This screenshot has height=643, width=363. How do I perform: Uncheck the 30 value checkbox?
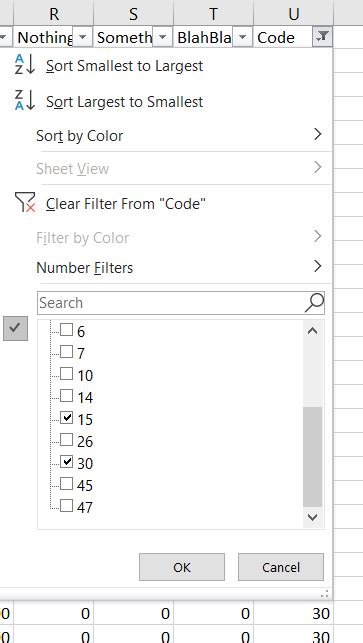(x=66, y=462)
